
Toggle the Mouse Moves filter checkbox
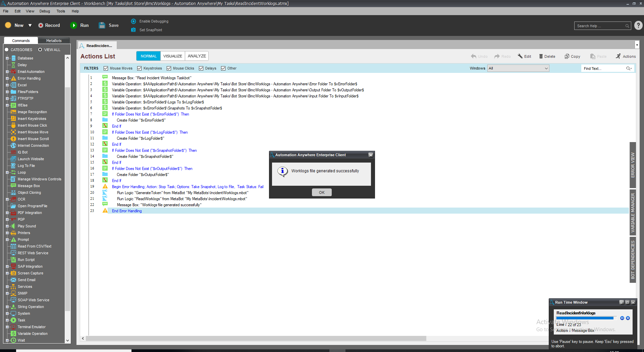106,69
